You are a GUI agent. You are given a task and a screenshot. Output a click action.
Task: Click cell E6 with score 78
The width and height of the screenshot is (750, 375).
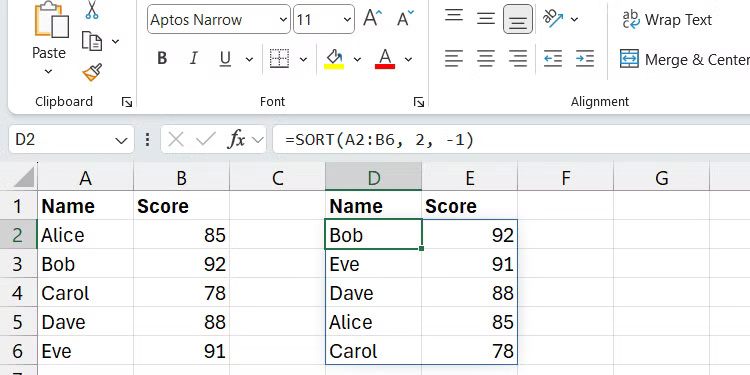pyautogui.click(x=470, y=351)
